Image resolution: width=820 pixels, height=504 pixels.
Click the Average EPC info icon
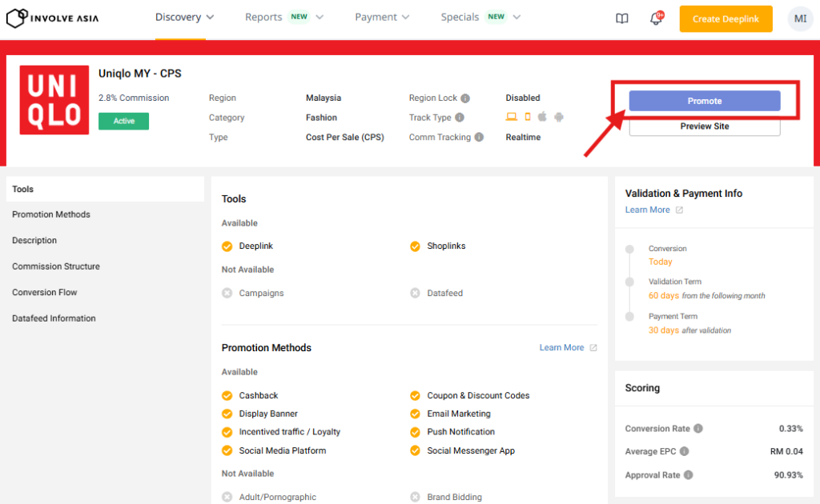tap(684, 451)
